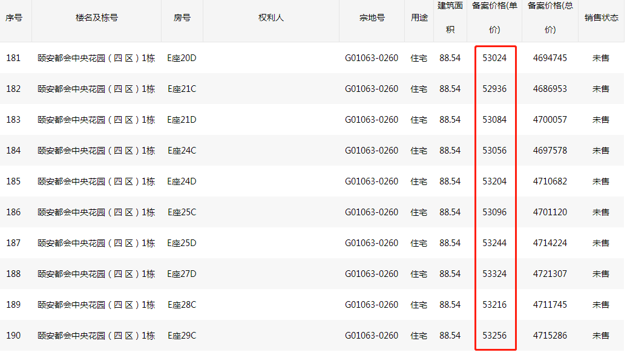The height and width of the screenshot is (364, 630).
Task: Select the 权利人 column header
Action: click(271, 18)
